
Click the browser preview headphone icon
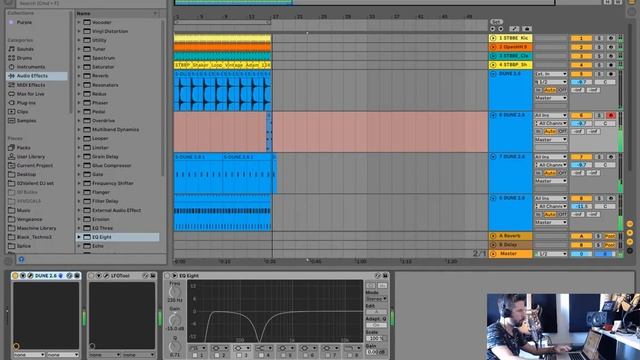(21, 259)
